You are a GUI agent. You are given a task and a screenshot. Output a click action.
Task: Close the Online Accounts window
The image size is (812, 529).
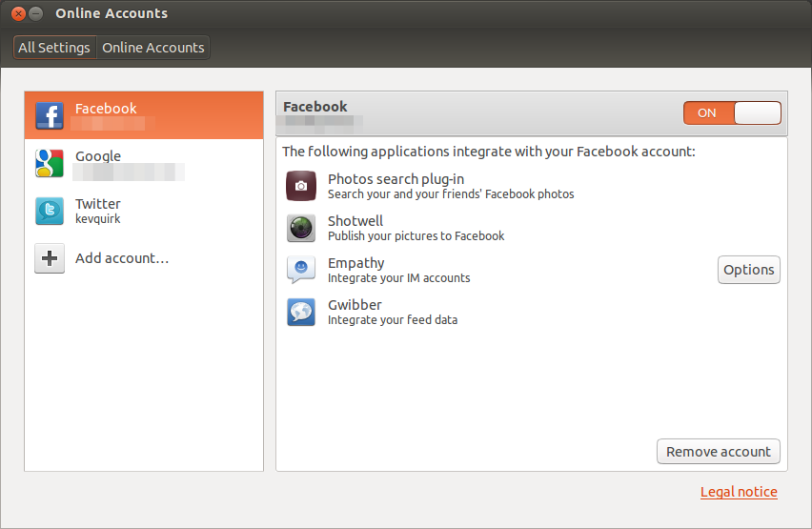coord(18,13)
